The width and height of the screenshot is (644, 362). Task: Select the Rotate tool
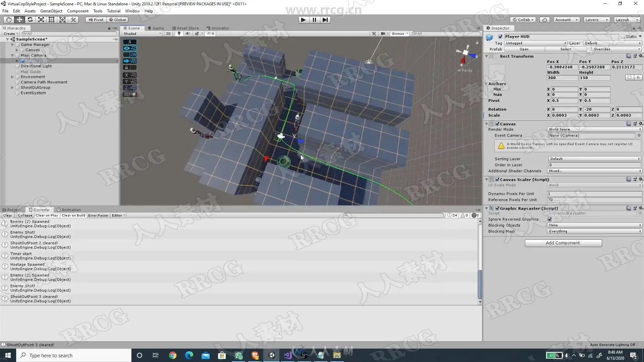tap(30, 20)
